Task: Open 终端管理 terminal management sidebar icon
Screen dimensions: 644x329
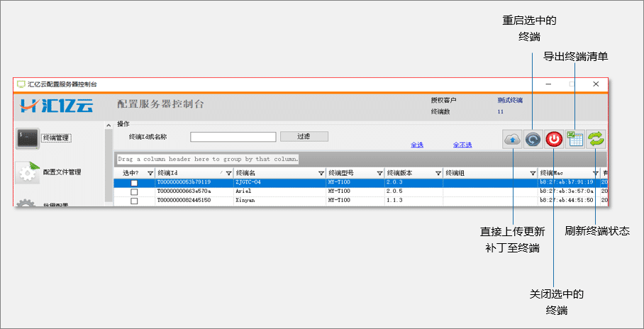Action: pos(28,138)
